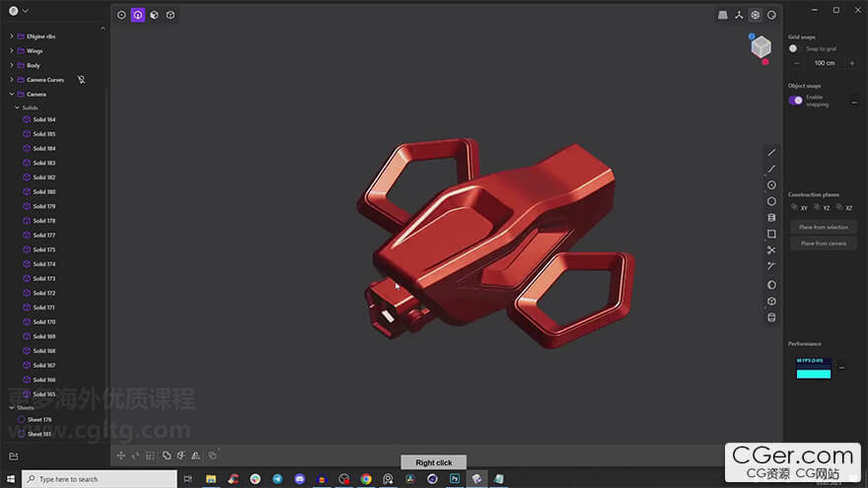Activate the Rotate tool in bottom toolbar
The height and width of the screenshot is (488, 868).
[x=136, y=455]
